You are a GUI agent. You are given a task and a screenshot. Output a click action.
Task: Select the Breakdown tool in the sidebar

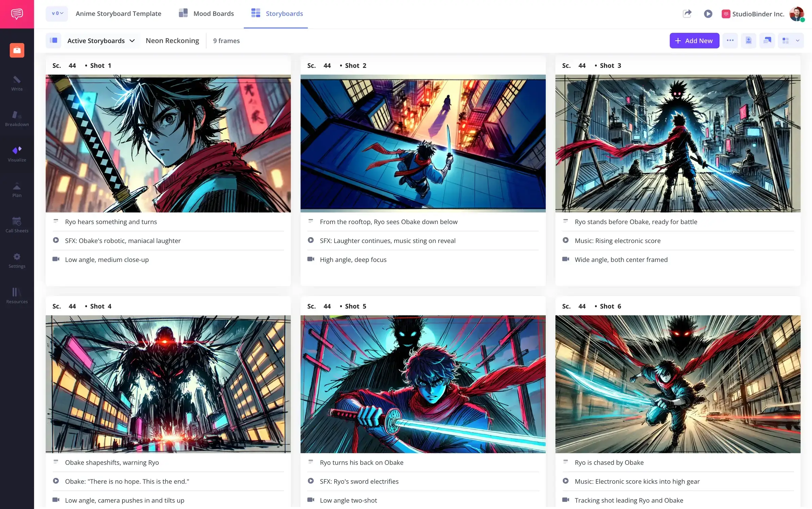17,119
